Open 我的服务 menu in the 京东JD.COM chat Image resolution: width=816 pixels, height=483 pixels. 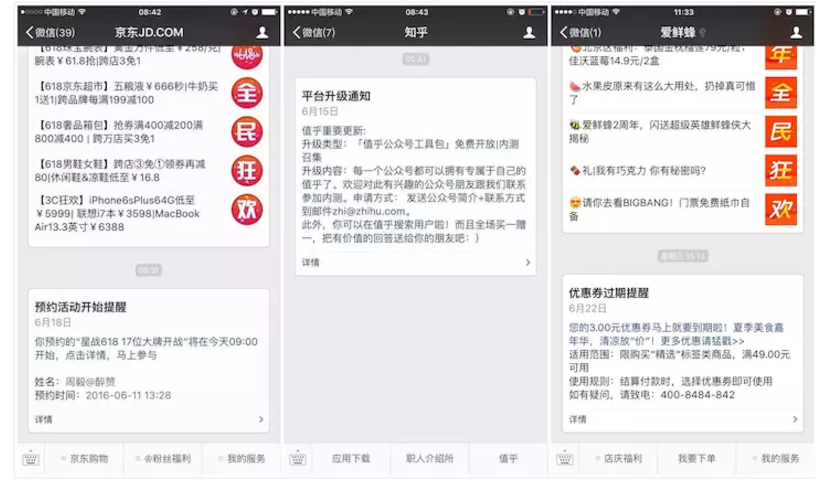pyautogui.click(x=241, y=459)
